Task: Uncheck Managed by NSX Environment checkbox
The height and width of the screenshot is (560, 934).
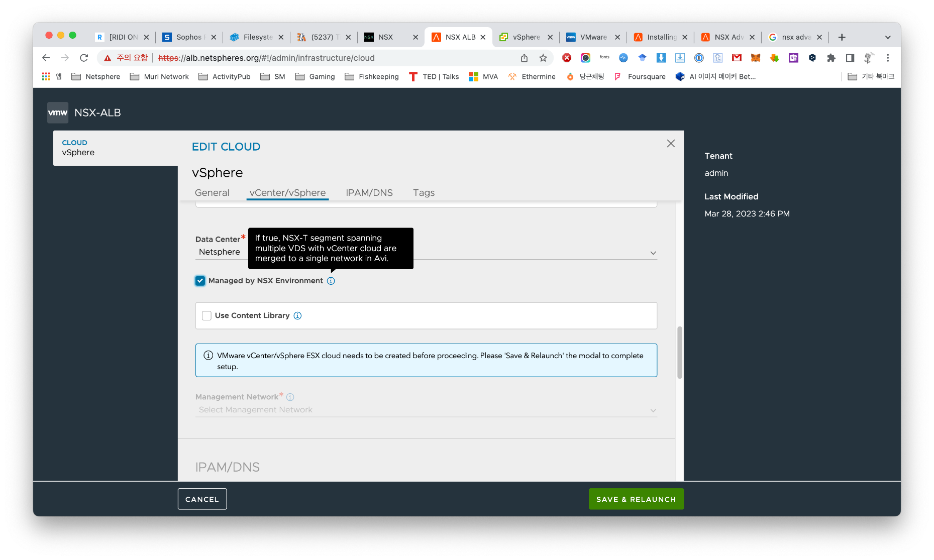Action: pos(200,281)
